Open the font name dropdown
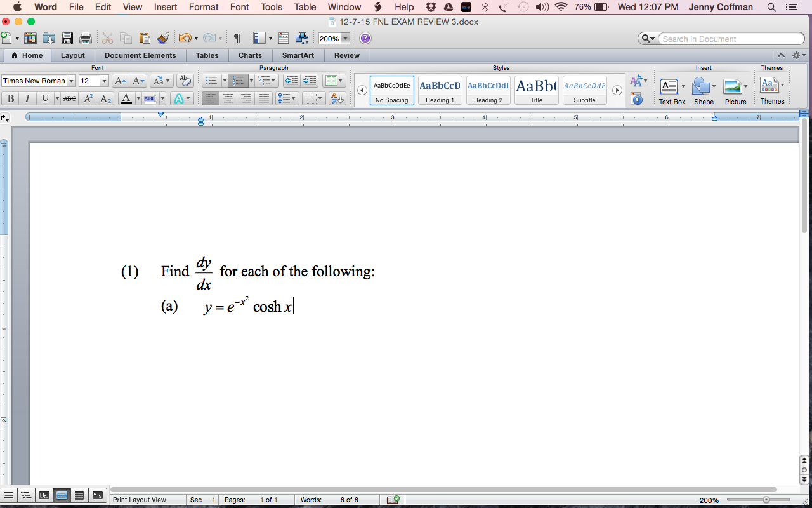The image size is (812, 508). pos(71,81)
